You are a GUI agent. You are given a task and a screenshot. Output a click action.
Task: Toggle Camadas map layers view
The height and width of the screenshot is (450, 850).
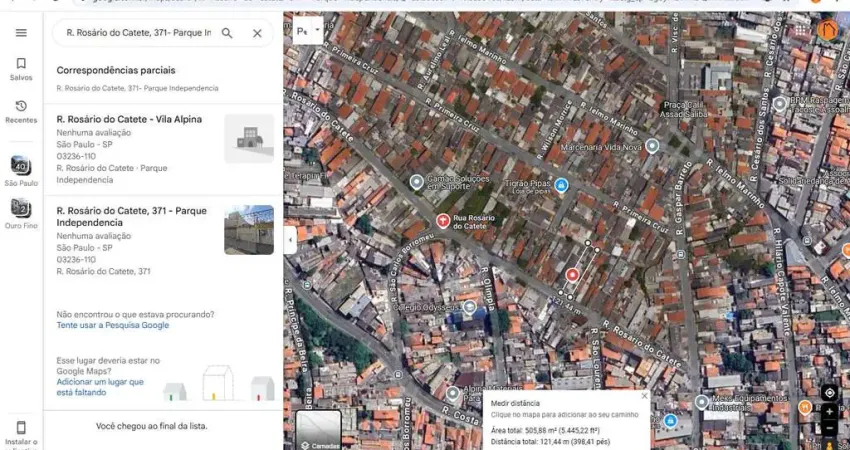click(x=319, y=428)
